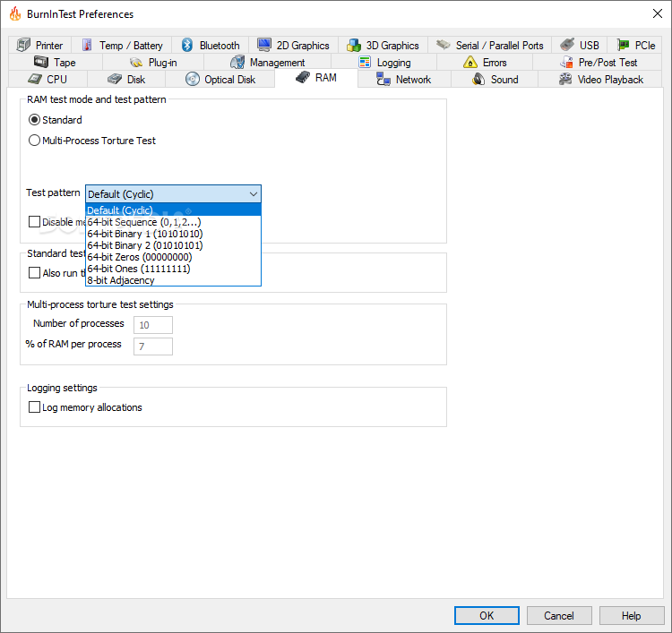672x633 pixels.
Task: Choose 64-bit Binary 1 (10101010) pattern
Action: tap(173, 234)
